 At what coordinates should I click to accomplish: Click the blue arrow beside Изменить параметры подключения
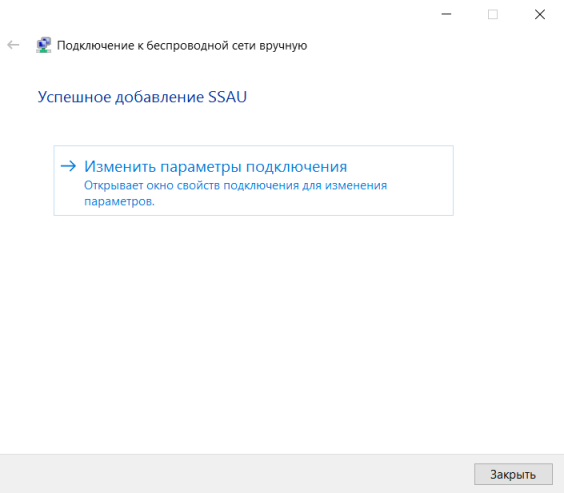click(68, 166)
